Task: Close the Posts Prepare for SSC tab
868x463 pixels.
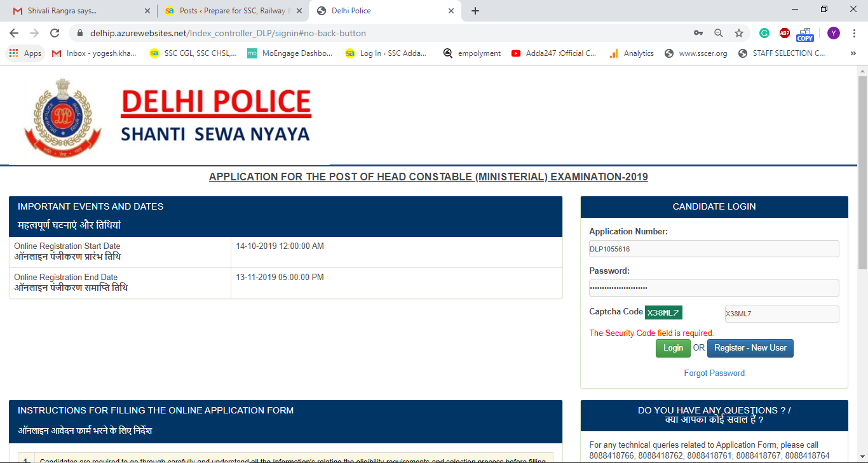Action: click(x=299, y=11)
